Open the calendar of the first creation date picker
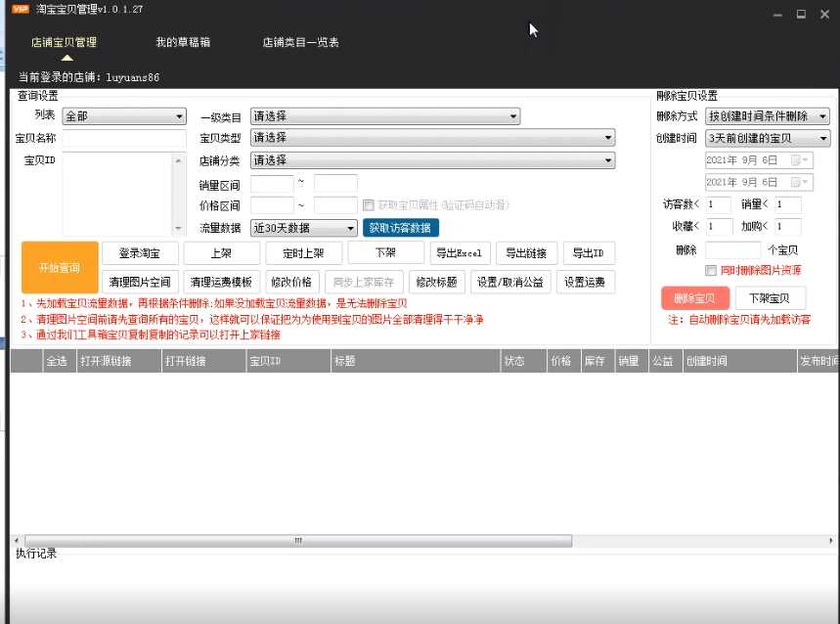 click(x=799, y=160)
